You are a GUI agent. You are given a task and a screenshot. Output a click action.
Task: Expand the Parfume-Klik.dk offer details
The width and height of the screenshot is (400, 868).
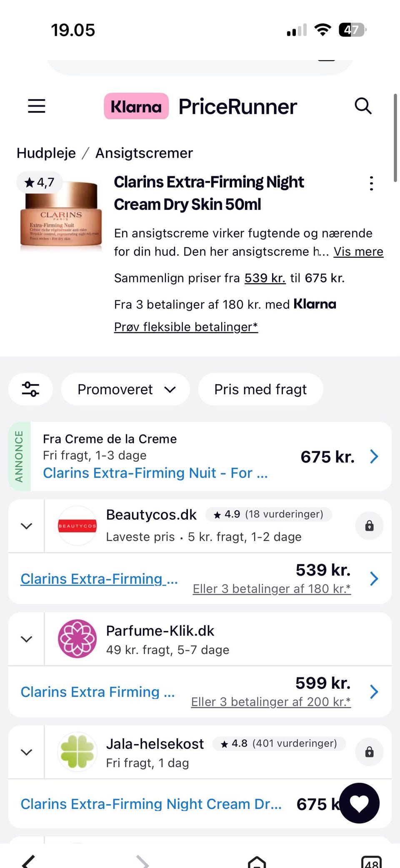click(26, 639)
